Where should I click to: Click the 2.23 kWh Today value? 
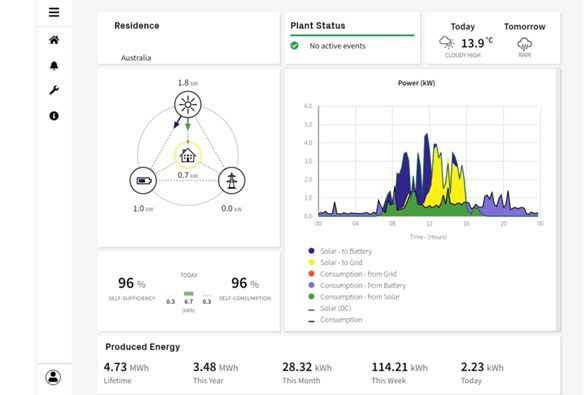[482, 367]
